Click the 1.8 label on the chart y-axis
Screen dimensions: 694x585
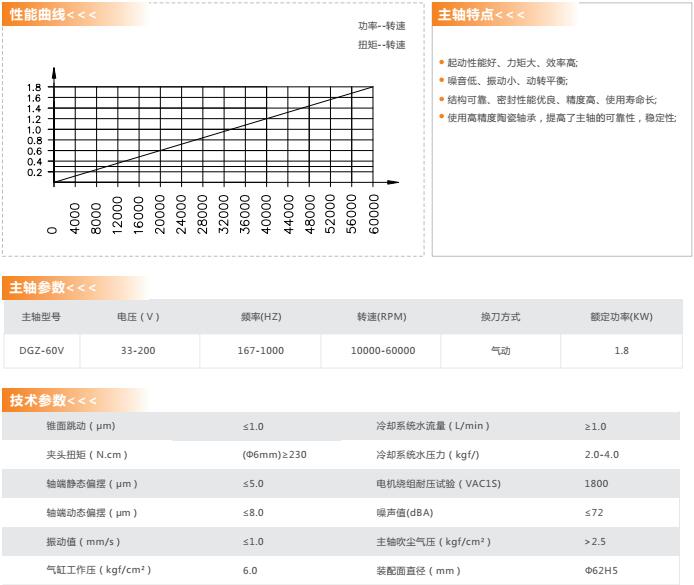click(x=35, y=87)
